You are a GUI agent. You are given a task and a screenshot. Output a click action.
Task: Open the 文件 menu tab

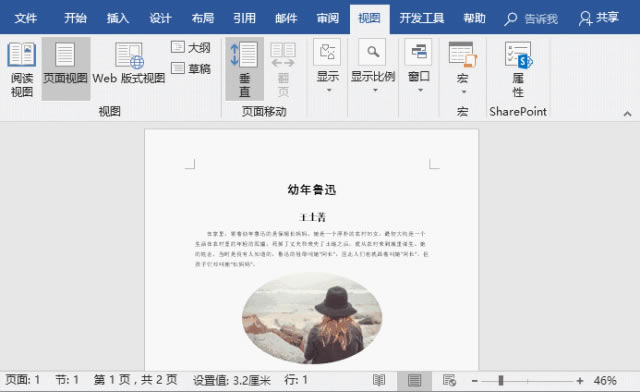pyautogui.click(x=26, y=18)
